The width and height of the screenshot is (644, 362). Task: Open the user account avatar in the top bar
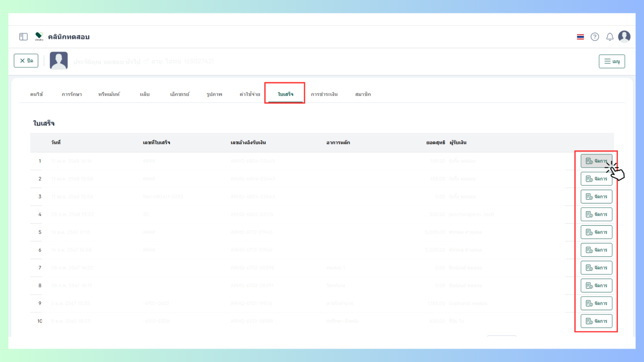[x=624, y=36]
